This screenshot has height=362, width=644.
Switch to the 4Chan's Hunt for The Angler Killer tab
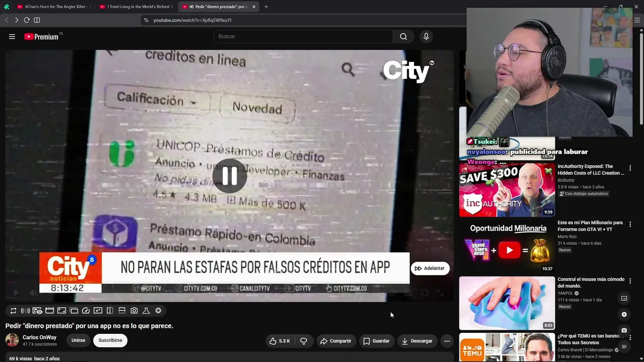click(53, 7)
